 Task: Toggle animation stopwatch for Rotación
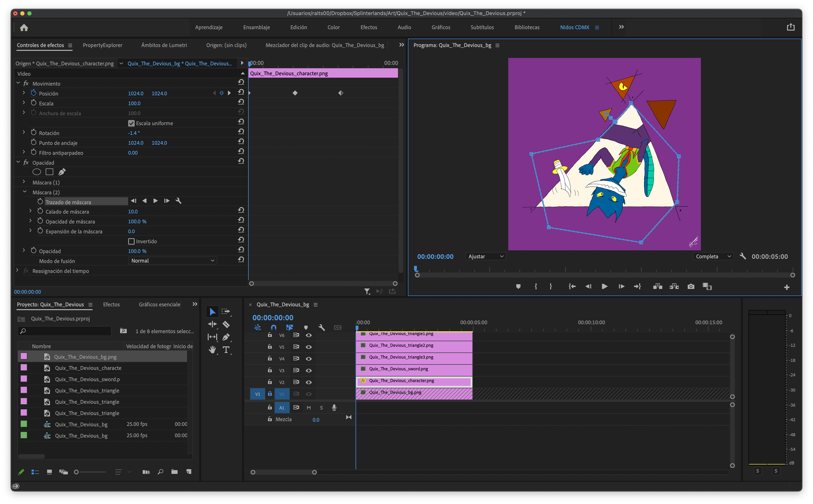coord(34,133)
